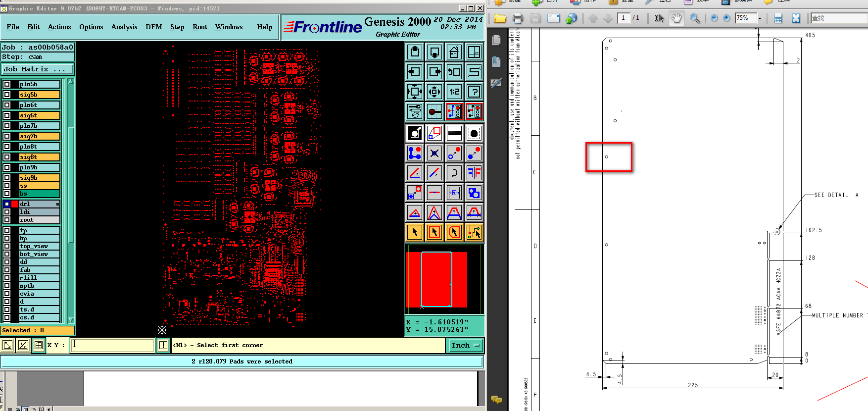
Task: Click the XY coordinate window icon
Action: click(x=474, y=52)
